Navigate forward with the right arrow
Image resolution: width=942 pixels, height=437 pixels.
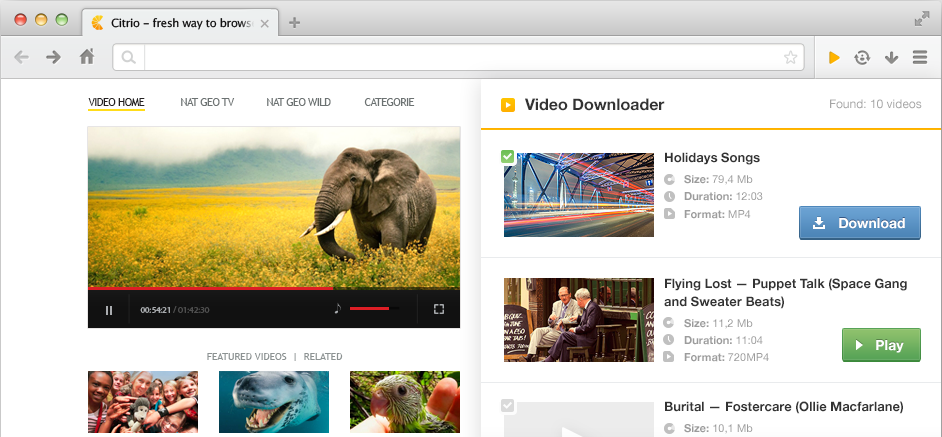[53, 57]
